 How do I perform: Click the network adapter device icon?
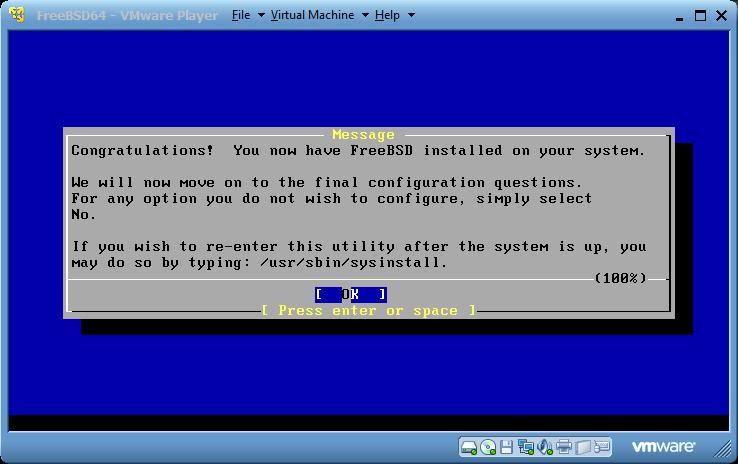tap(525, 447)
